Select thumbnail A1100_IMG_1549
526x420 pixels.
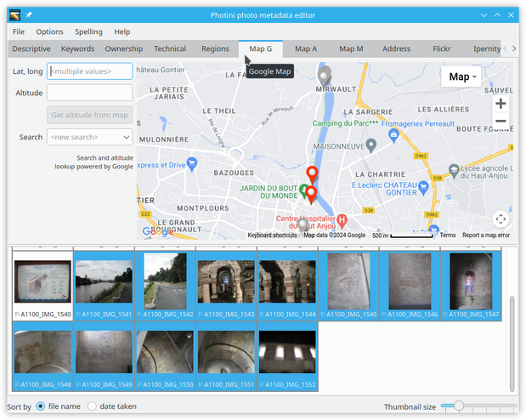[x=104, y=356]
